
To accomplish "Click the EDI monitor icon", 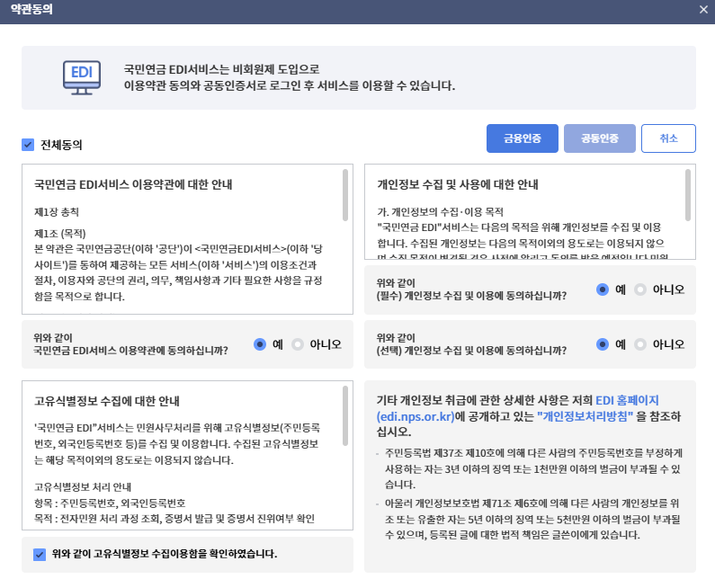I will pyautogui.click(x=82, y=77).
